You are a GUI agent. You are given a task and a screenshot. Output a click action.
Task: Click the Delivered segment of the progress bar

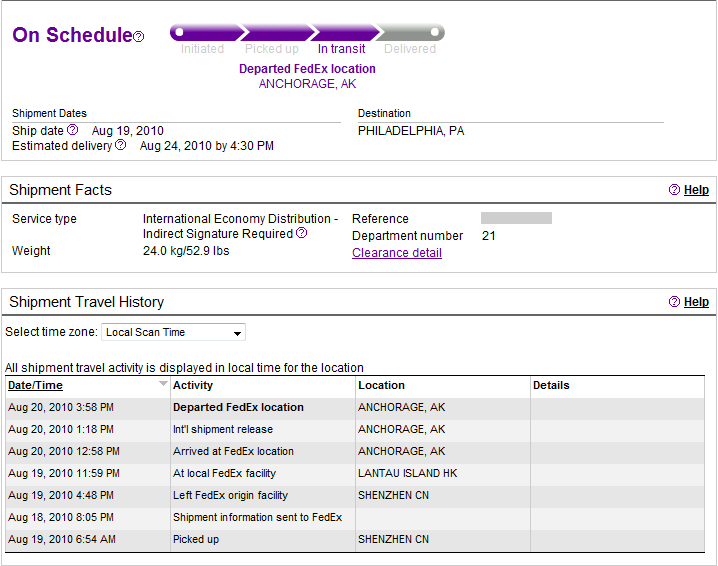tap(410, 33)
